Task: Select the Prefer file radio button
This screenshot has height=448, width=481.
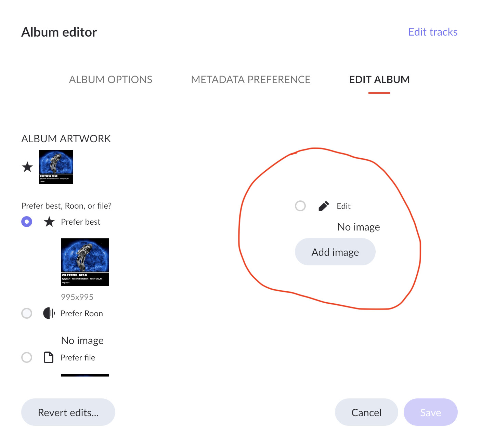Action: pos(27,357)
